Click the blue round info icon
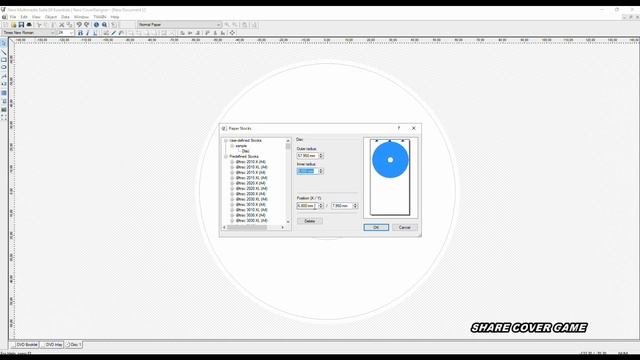Screen dimensions: 640x360 [x=96, y=25]
